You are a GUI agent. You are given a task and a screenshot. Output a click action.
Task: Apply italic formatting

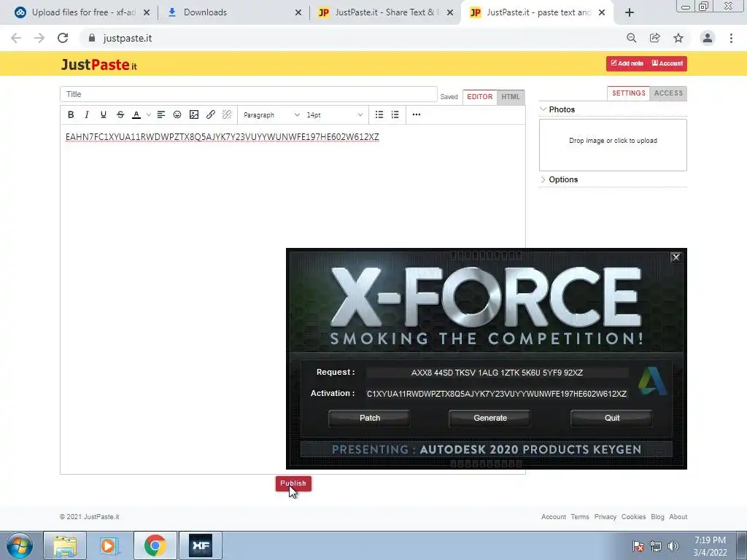click(87, 114)
